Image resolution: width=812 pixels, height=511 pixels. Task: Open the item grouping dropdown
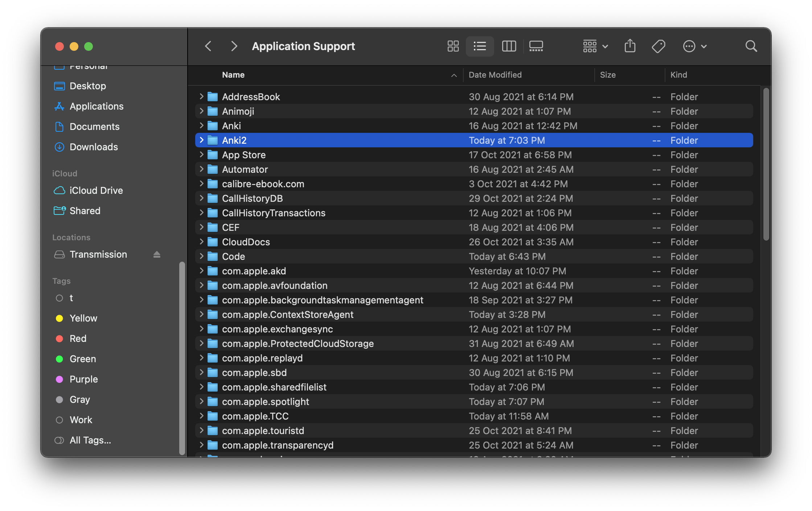point(594,46)
